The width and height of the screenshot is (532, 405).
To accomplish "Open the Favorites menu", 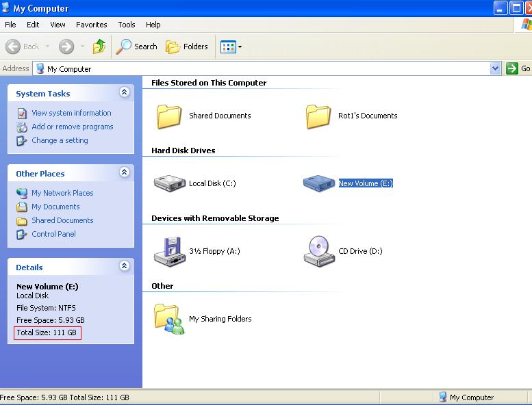I will (x=91, y=25).
